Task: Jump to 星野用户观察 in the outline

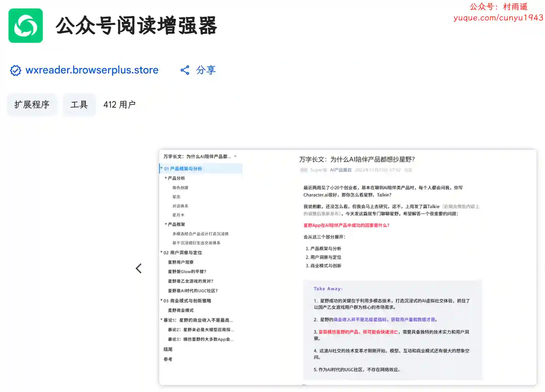Action: [181, 262]
